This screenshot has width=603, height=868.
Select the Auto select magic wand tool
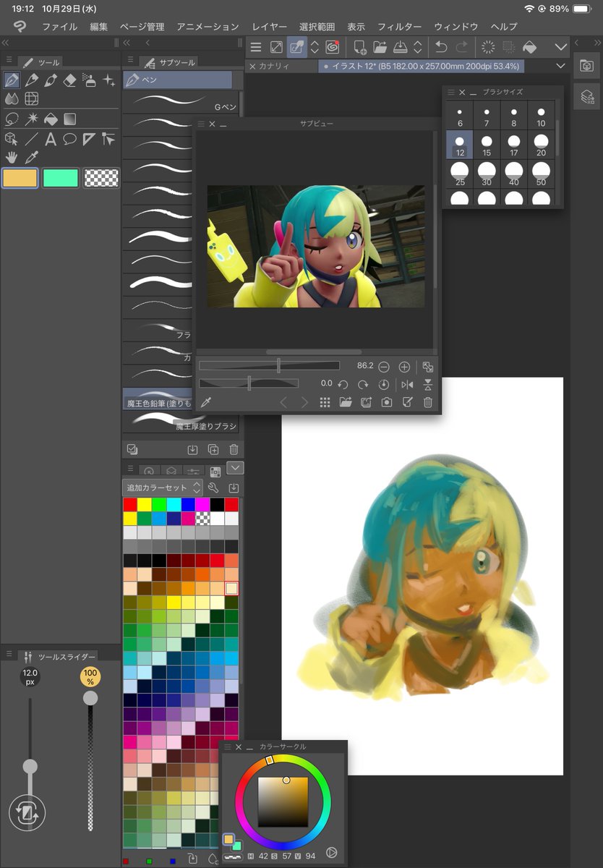pos(31,119)
